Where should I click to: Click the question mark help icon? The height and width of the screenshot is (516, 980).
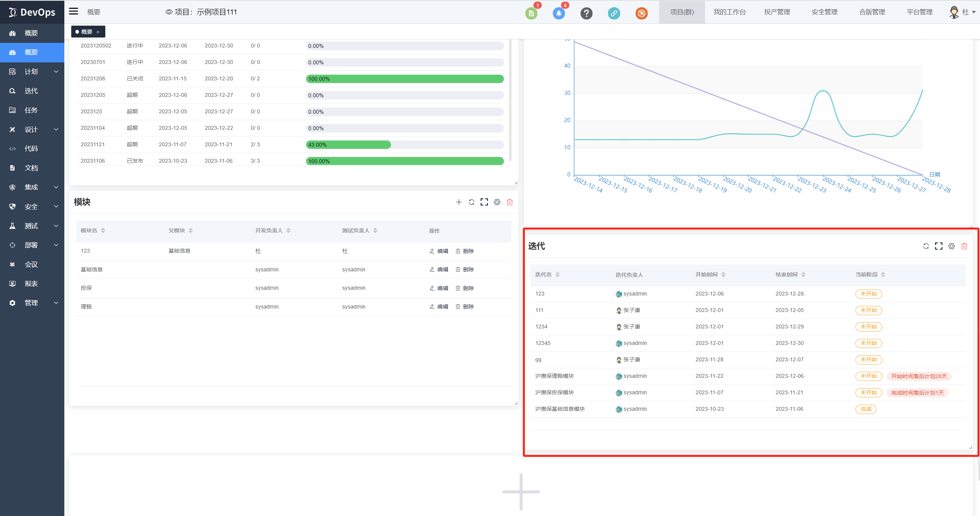point(586,13)
